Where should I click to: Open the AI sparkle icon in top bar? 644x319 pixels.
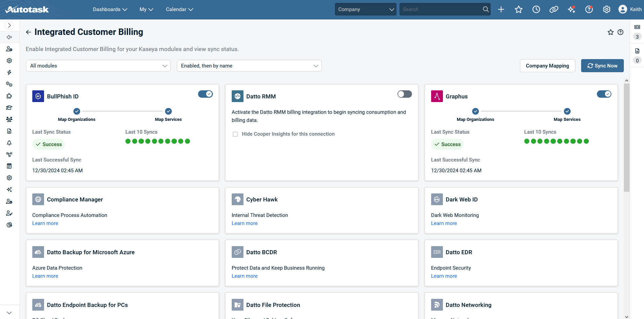[x=571, y=9]
